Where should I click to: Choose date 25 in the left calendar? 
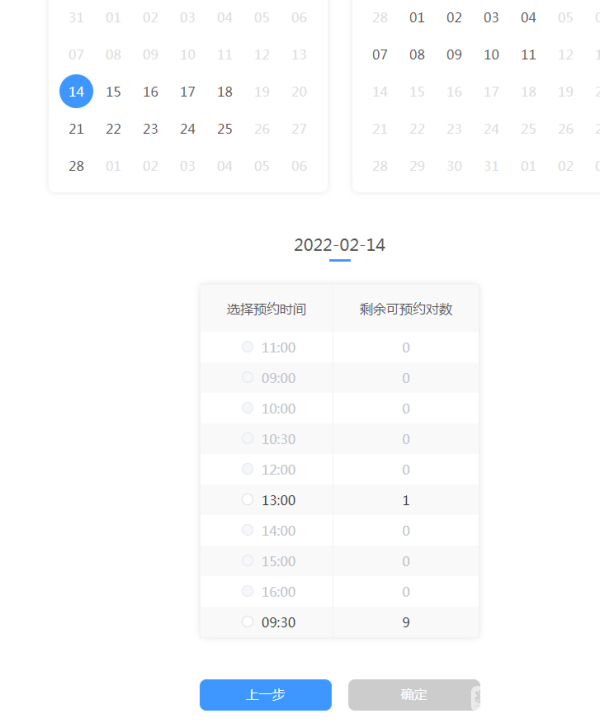pyautogui.click(x=225, y=129)
